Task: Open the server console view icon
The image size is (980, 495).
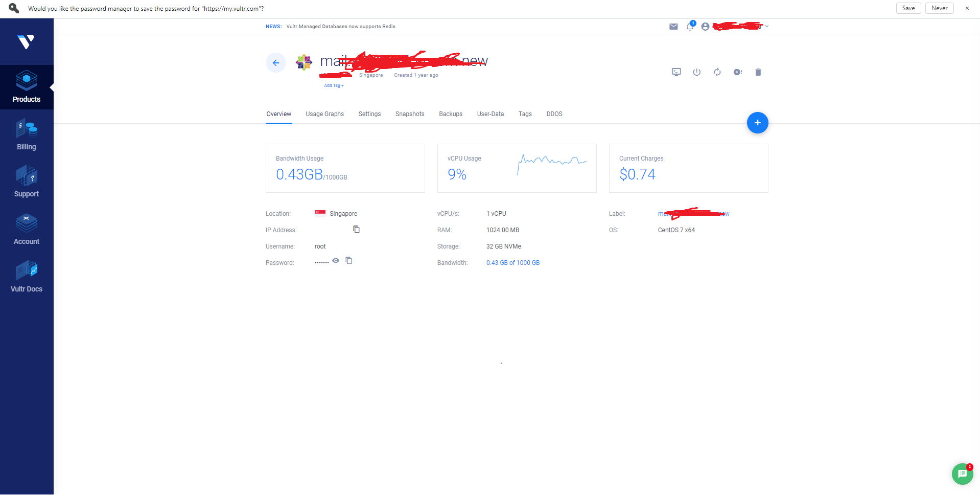Action: pyautogui.click(x=676, y=72)
